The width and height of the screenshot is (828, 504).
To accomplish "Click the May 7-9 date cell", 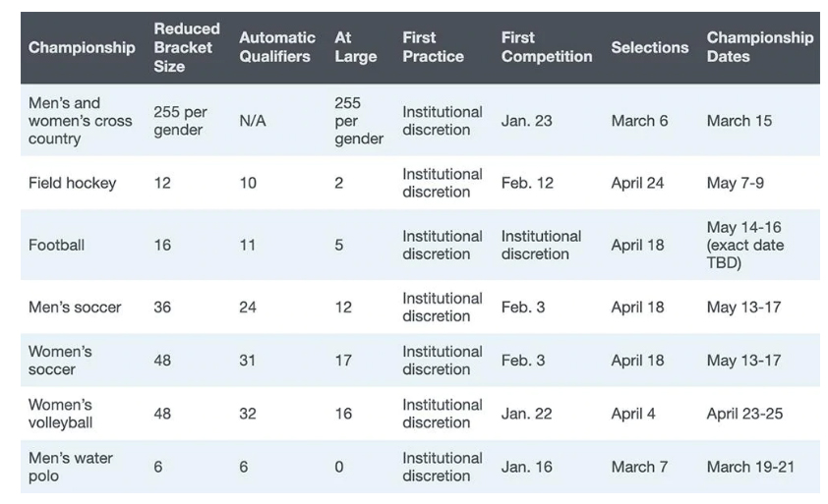I will point(735,183).
